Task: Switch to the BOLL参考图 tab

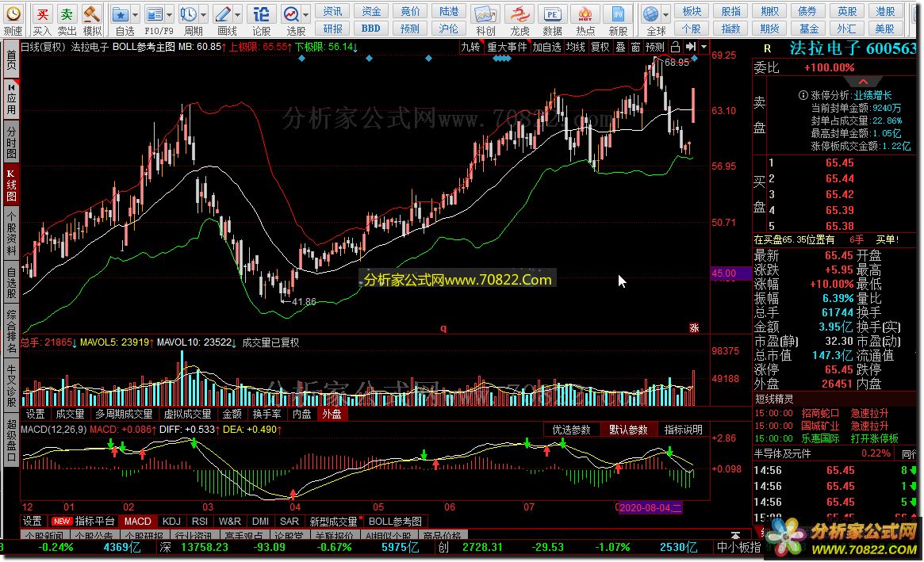Action: (x=395, y=522)
